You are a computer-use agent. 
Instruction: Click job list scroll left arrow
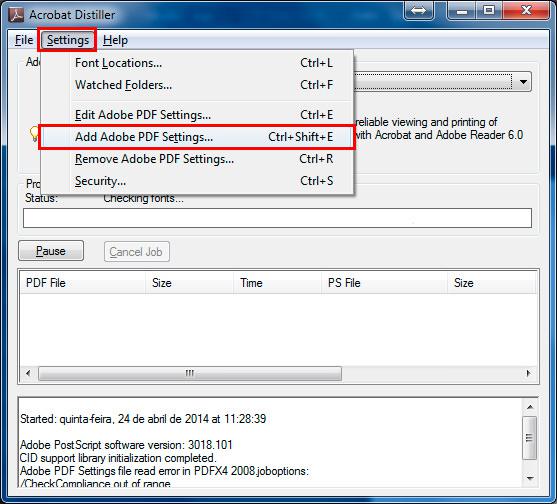pos(28,373)
